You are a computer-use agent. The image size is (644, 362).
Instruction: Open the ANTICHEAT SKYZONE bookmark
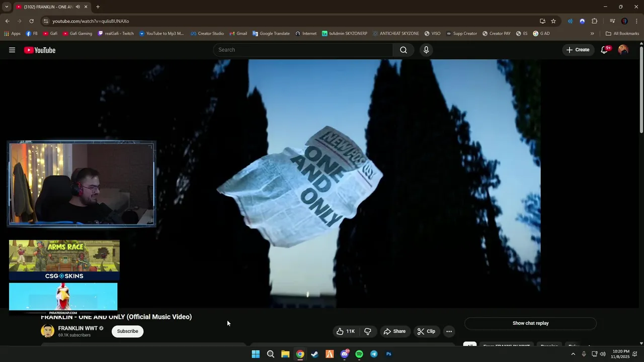pyautogui.click(x=396, y=34)
